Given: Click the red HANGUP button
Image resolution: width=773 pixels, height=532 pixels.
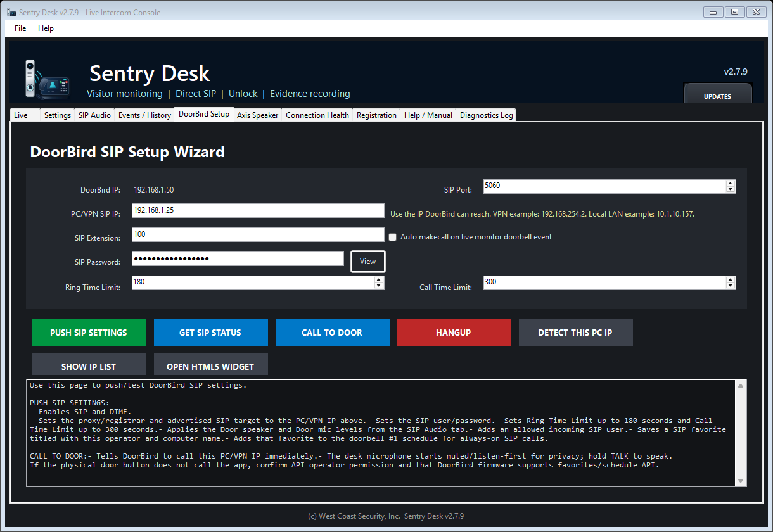Looking at the screenshot, I should coord(454,332).
